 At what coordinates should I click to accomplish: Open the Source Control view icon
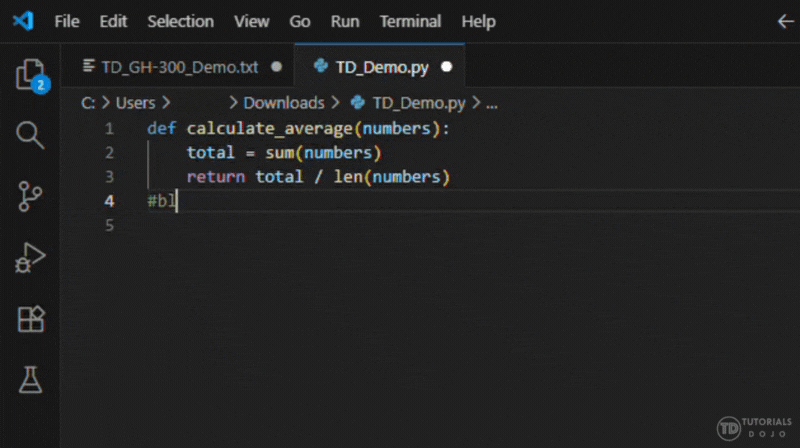(x=30, y=196)
